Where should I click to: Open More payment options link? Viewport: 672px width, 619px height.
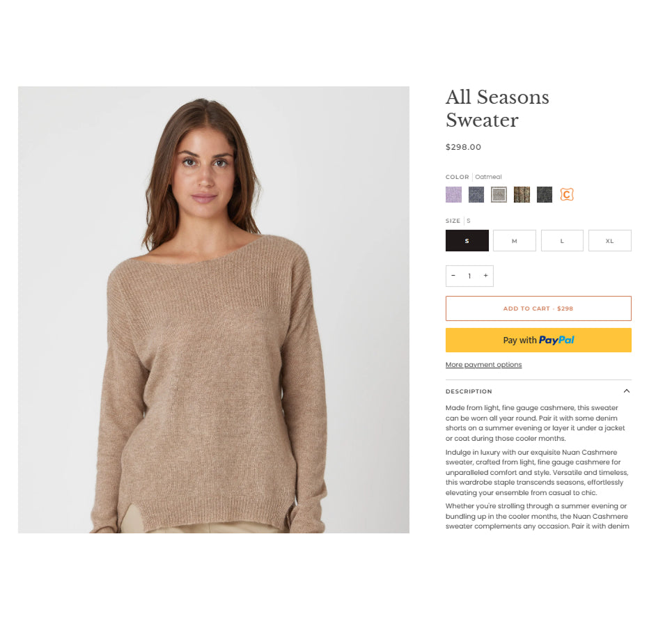(x=483, y=365)
